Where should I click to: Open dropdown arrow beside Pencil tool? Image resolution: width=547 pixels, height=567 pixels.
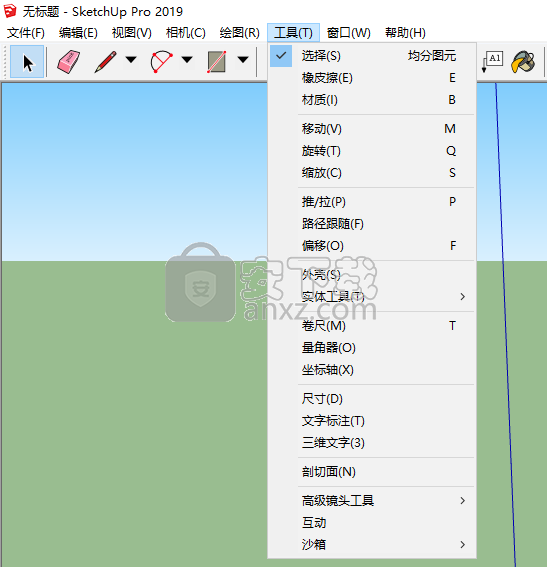pos(131,59)
